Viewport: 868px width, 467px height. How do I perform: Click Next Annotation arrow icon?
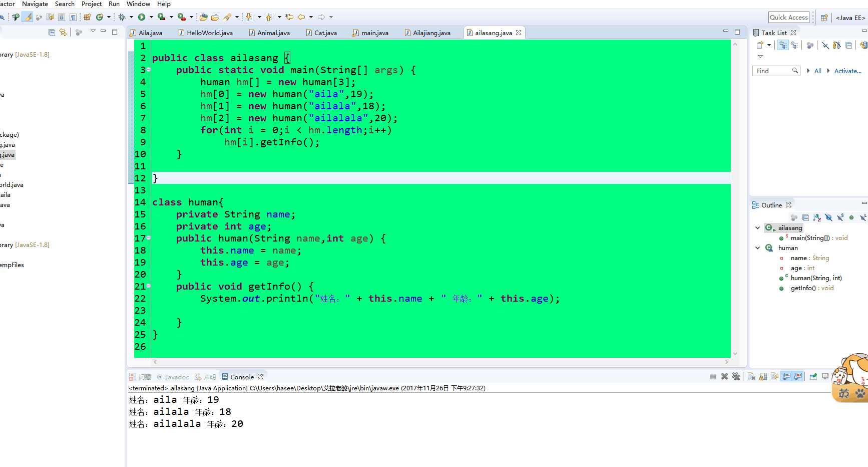(x=250, y=17)
